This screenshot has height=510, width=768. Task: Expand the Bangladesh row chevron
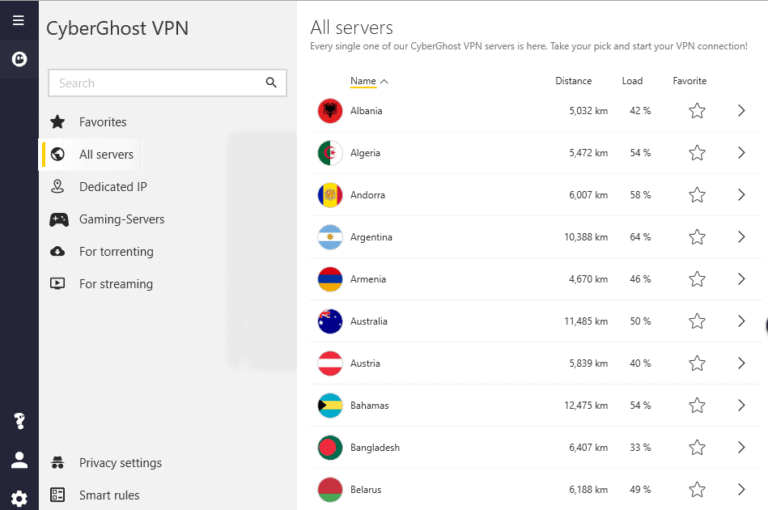coord(741,447)
